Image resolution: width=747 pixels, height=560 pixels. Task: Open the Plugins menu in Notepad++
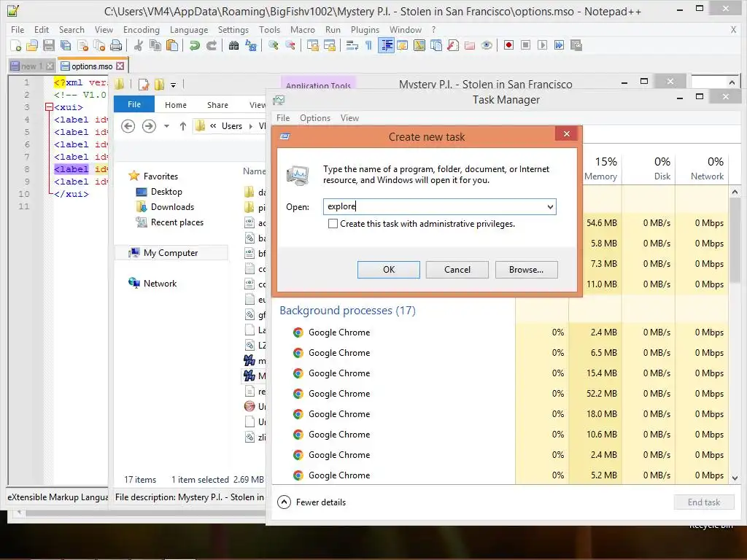click(365, 29)
